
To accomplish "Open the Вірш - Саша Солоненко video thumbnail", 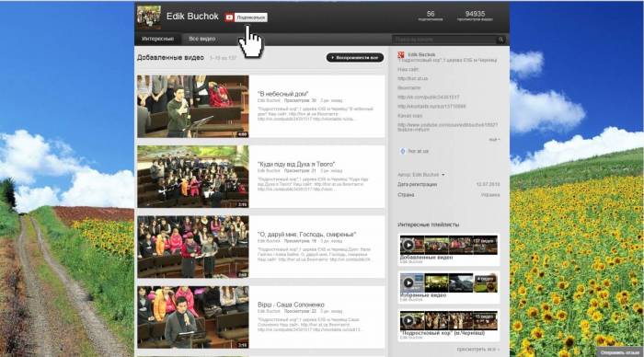I will click(193, 317).
